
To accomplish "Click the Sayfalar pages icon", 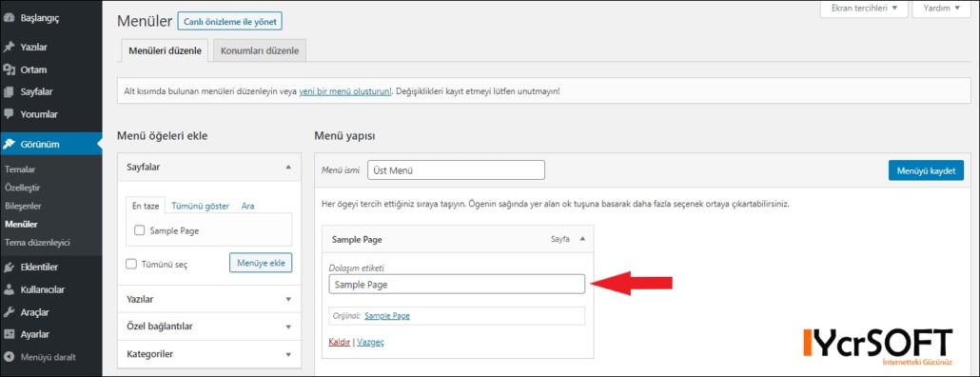I will point(9,92).
